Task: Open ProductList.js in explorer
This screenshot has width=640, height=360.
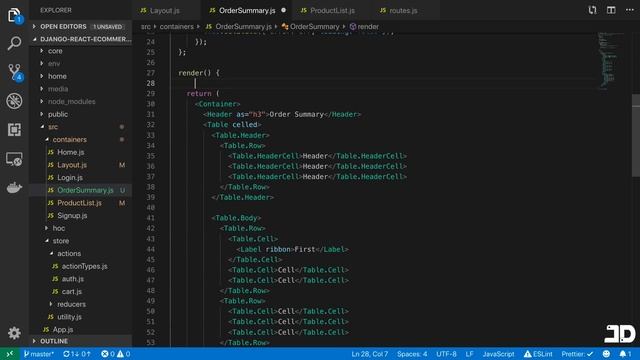Action: pyautogui.click(x=80, y=203)
